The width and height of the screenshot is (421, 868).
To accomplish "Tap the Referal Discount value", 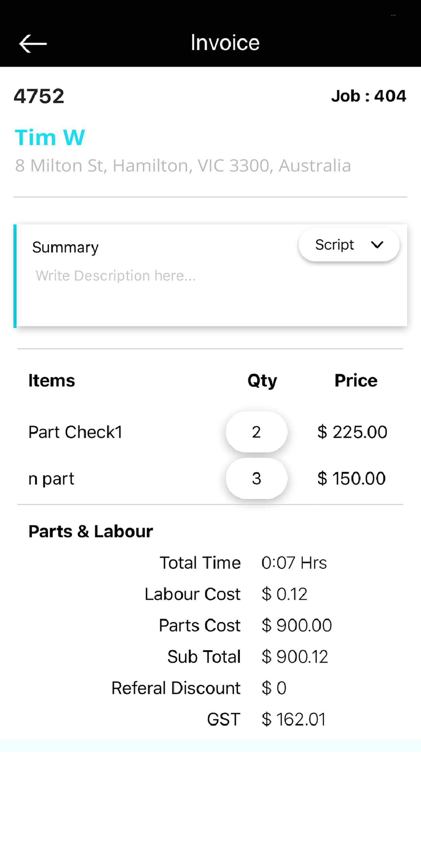I will click(274, 688).
